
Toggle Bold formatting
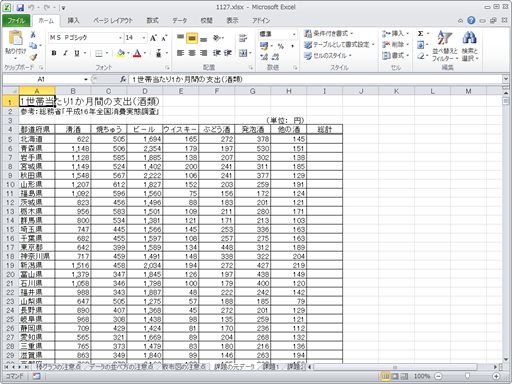point(54,53)
